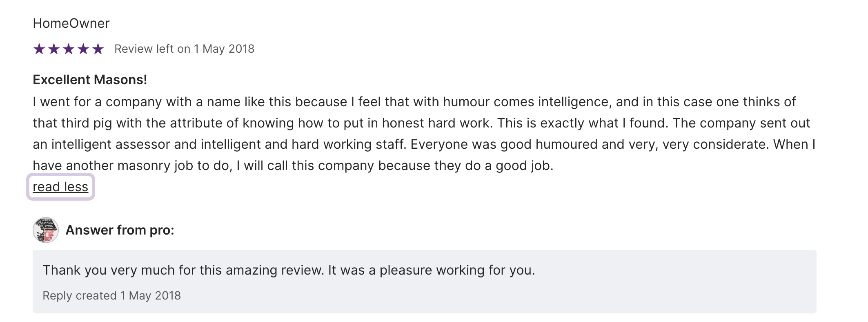Click 'Thank you very much' reply sentence

click(x=183, y=270)
